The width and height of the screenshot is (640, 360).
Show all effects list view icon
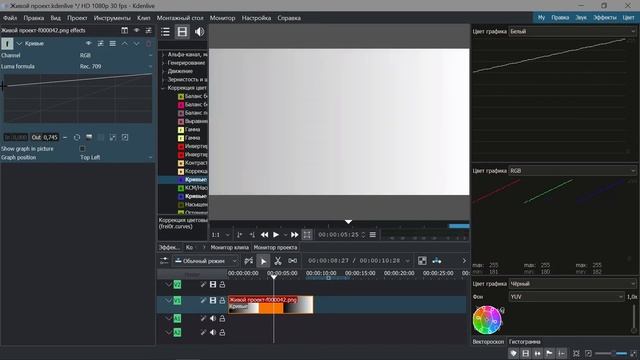(x=165, y=32)
